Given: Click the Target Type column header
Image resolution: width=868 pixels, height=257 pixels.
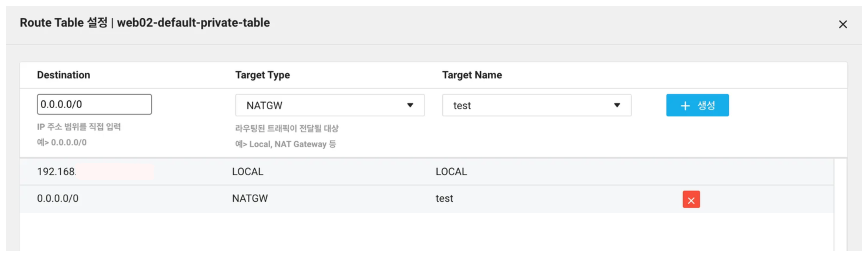Looking at the screenshot, I should tap(262, 75).
